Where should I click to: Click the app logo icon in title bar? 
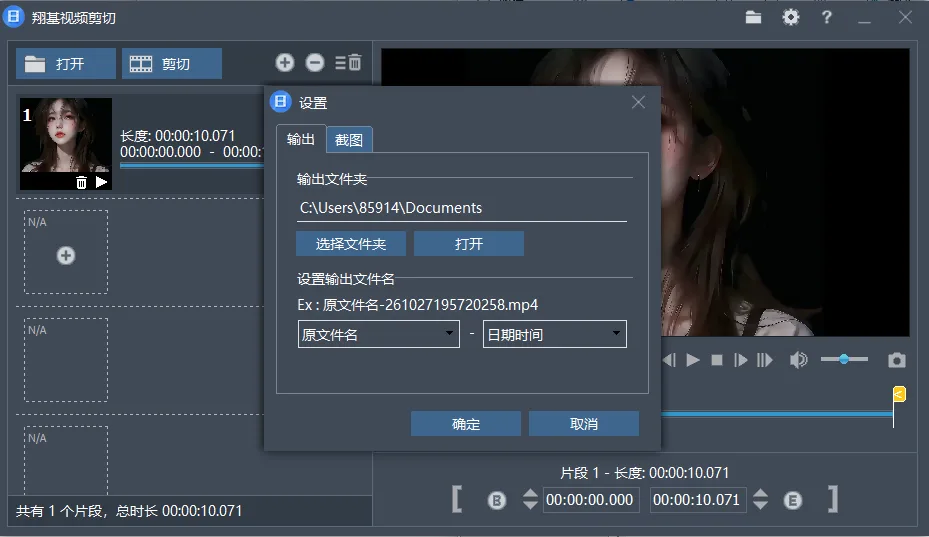tap(13, 17)
